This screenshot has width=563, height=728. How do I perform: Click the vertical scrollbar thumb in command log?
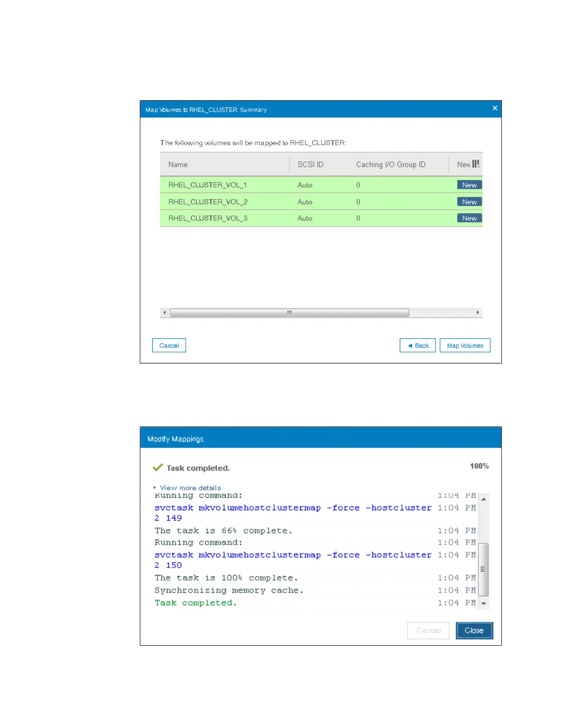[483, 569]
